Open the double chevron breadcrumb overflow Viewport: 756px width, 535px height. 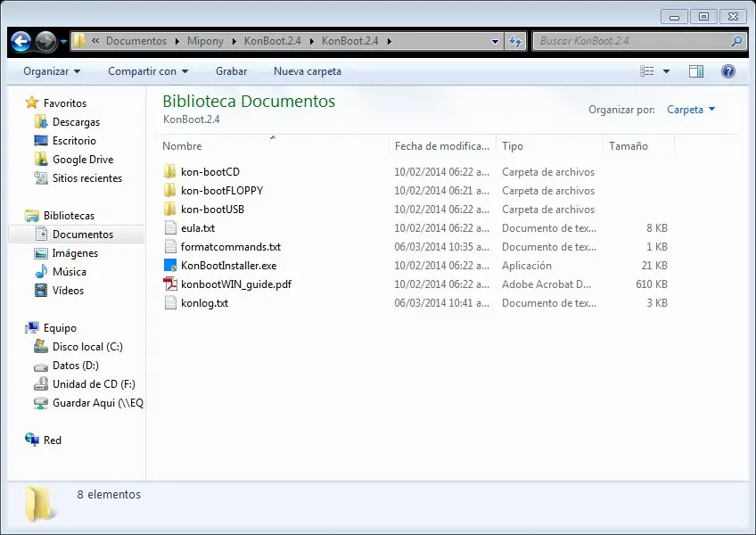click(x=95, y=40)
